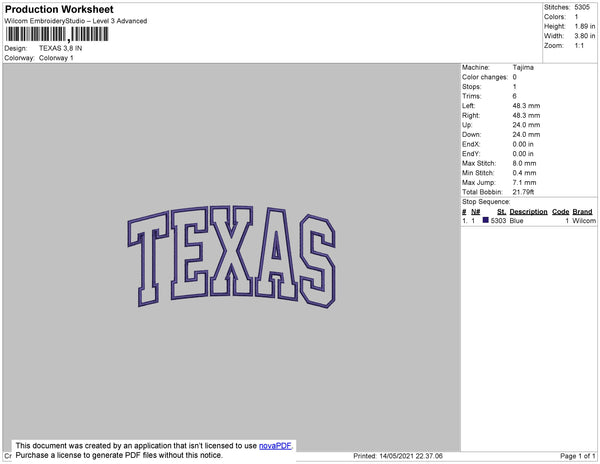Select the 'Printed: 14/05/2021 22.37.06' footer

398,456
